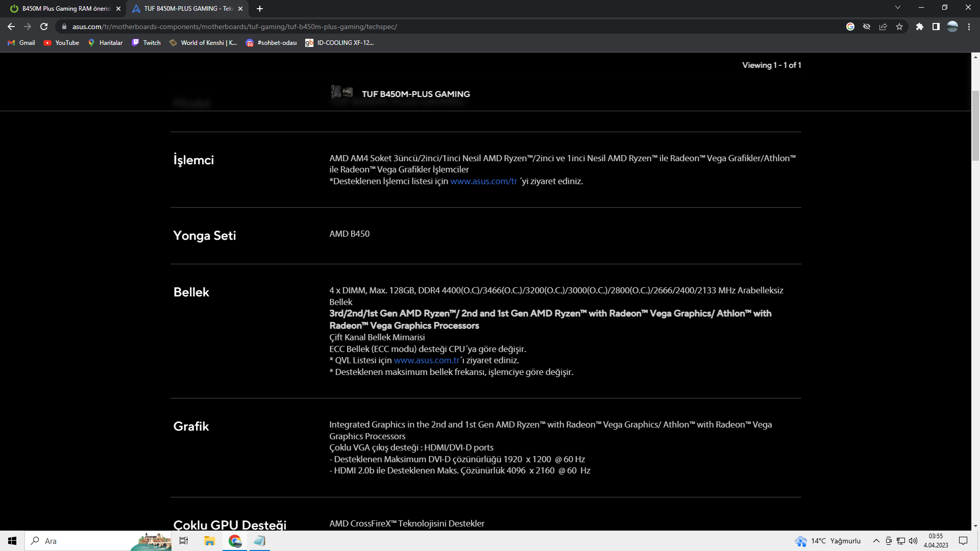The height and width of the screenshot is (551, 980).
Task: Switch to B450M Plus Gaming RAM tab
Action: pos(66,9)
